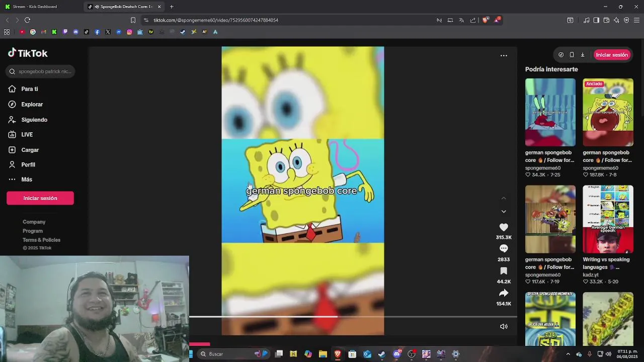The height and width of the screenshot is (362, 644).
Task: Open the browser hamburger menu
Action: (x=636, y=20)
